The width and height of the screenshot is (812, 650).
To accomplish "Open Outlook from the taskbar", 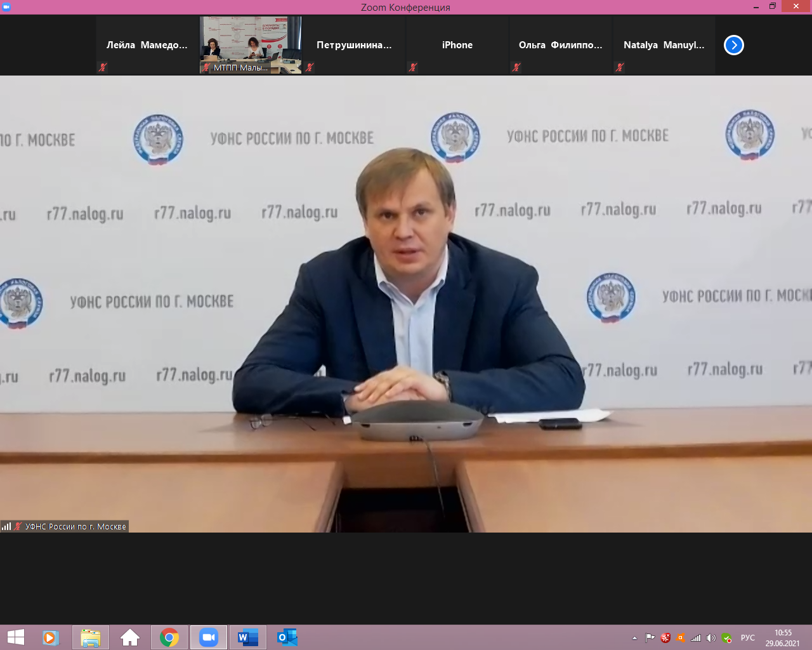I will (287, 637).
